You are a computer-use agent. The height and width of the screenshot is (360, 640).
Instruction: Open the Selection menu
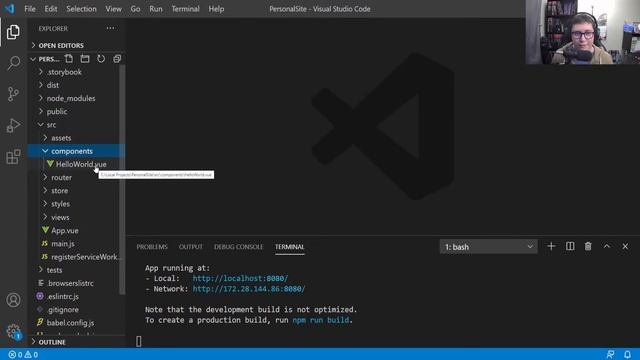pos(81,9)
